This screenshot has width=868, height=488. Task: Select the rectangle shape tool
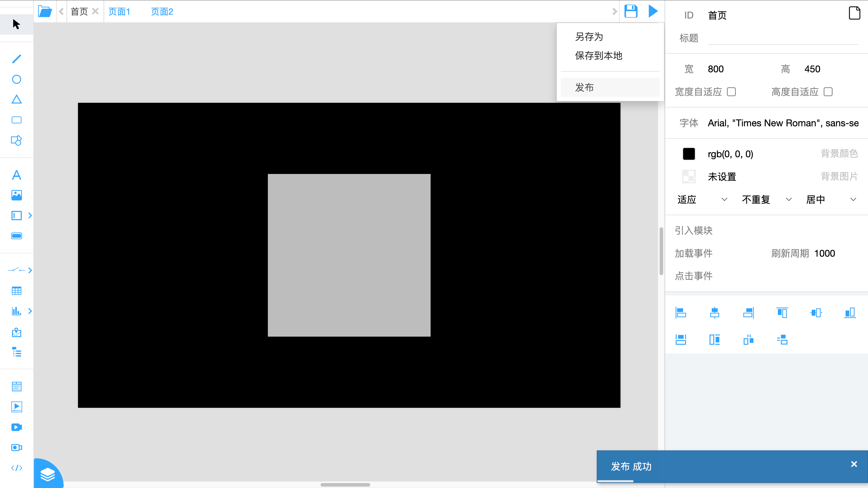pos(17,120)
